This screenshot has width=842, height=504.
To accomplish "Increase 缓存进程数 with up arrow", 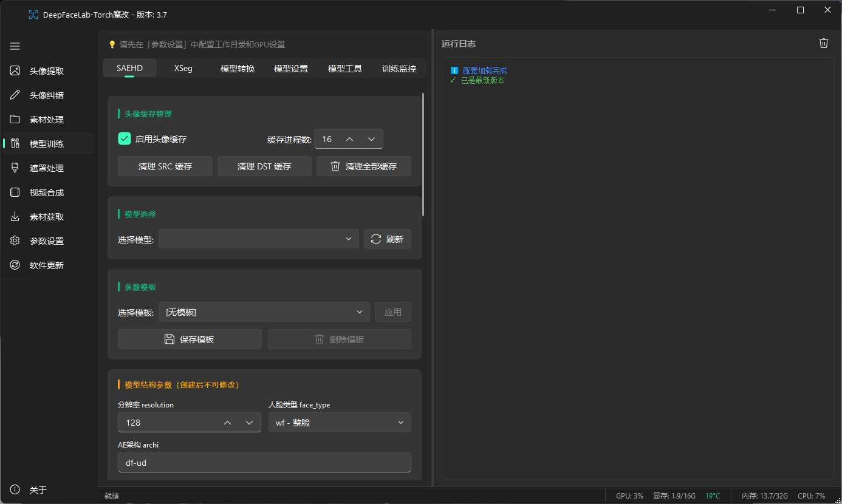I will [x=349, y=139].
